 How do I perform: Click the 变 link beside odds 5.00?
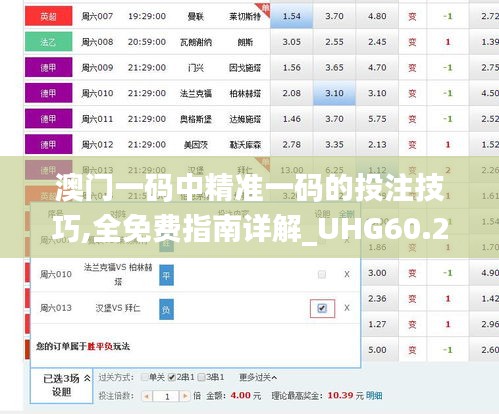pos(412,350)
